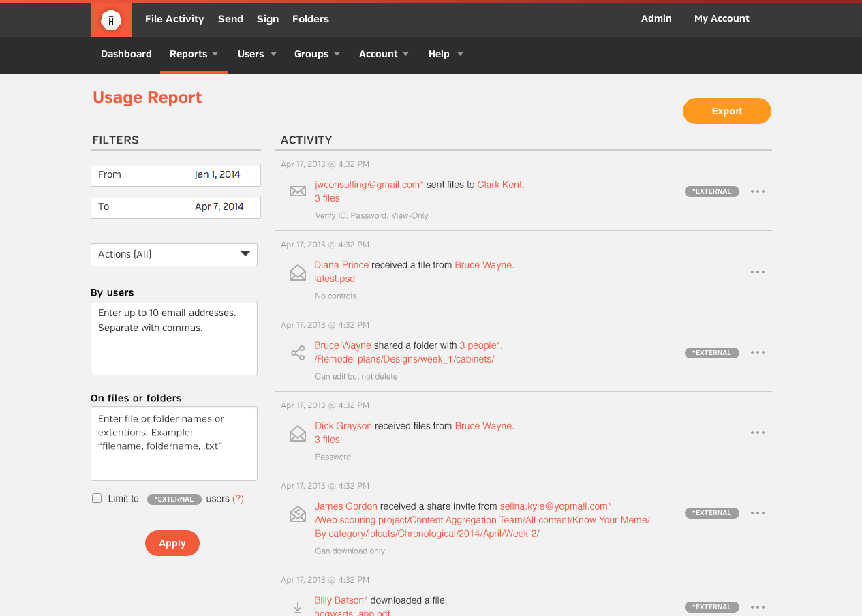This screenshot has height=616, width=862.
Task: Click the share icon next to Bruce Wayne entry
Action: (x=298, y=353)
